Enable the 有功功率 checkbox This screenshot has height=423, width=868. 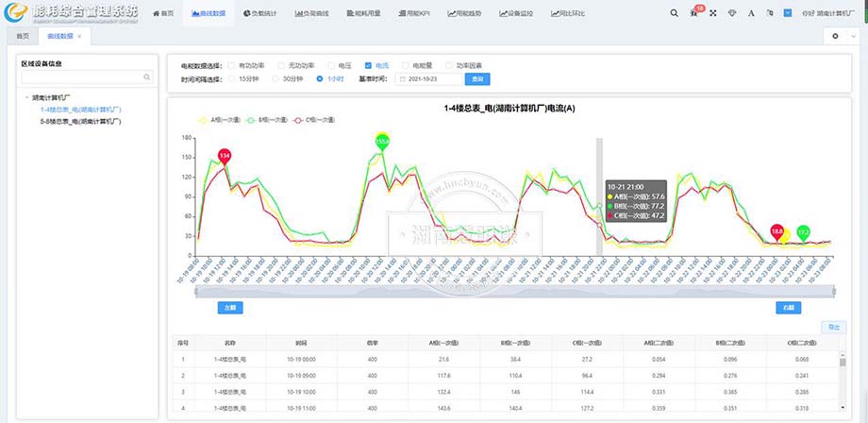230,65
